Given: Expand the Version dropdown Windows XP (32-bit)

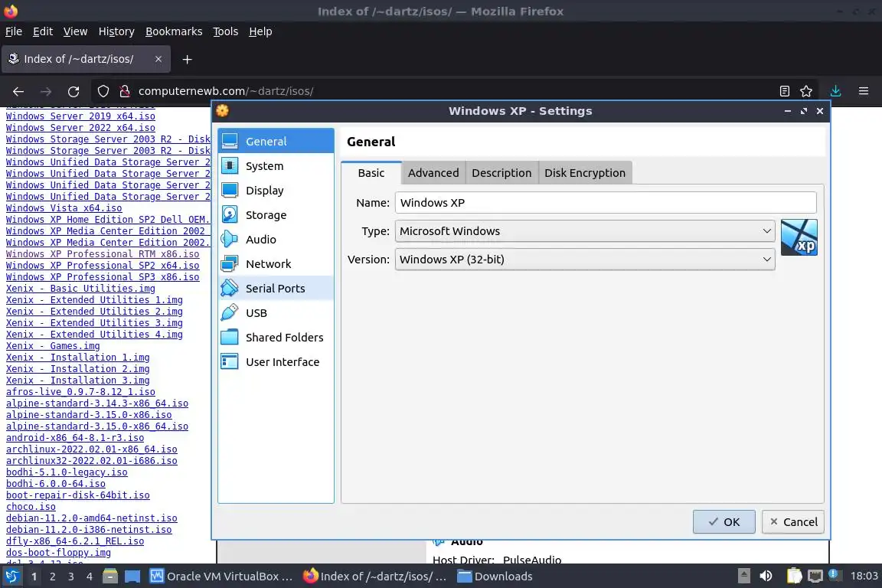Looking at the screenshot, I should pos(584,260).
